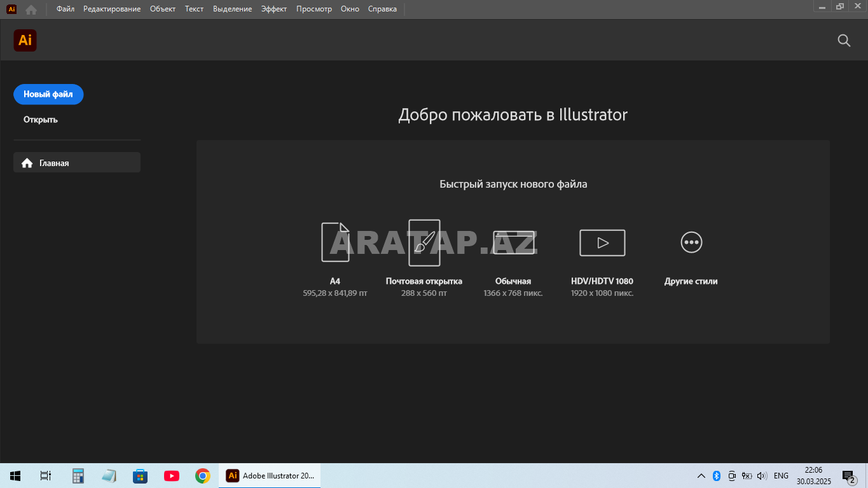Click the 595,28 x 841,89 пт size text
868x488 pixels.
pos(335,293)
